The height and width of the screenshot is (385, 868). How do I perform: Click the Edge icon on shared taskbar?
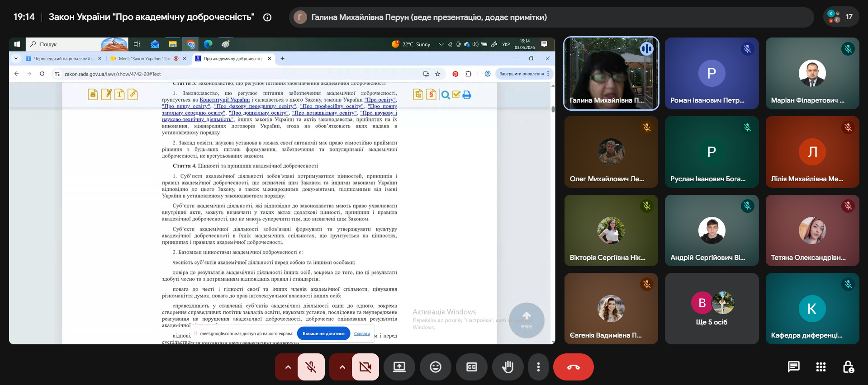208,44
